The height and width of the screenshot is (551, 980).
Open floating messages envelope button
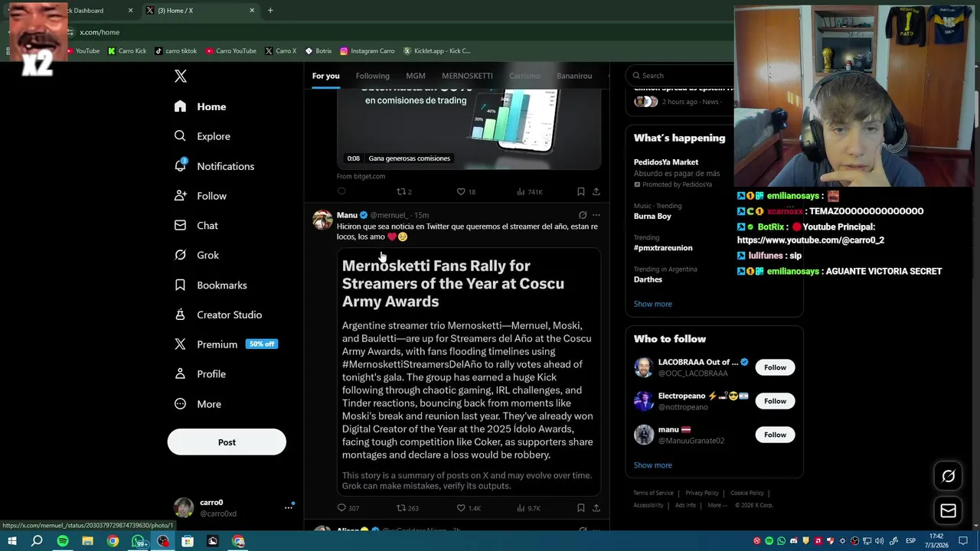[x=948, y=510]
